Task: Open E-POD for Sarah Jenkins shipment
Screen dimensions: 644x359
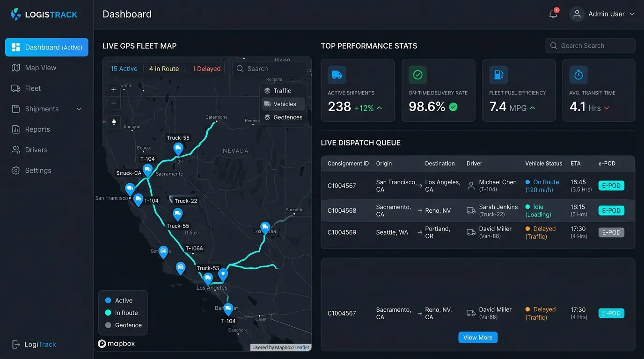Action: click(x=611, y=210)
